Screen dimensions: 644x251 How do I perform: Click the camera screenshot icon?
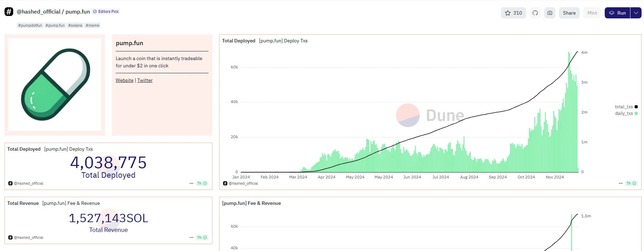click(x=550, y=13)
